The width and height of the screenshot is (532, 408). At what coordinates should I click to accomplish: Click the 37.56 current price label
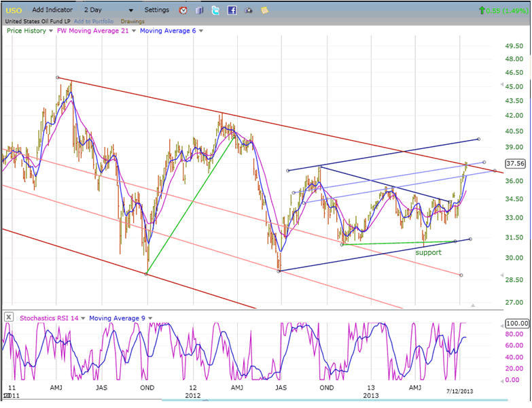click(x=516, y=163)
